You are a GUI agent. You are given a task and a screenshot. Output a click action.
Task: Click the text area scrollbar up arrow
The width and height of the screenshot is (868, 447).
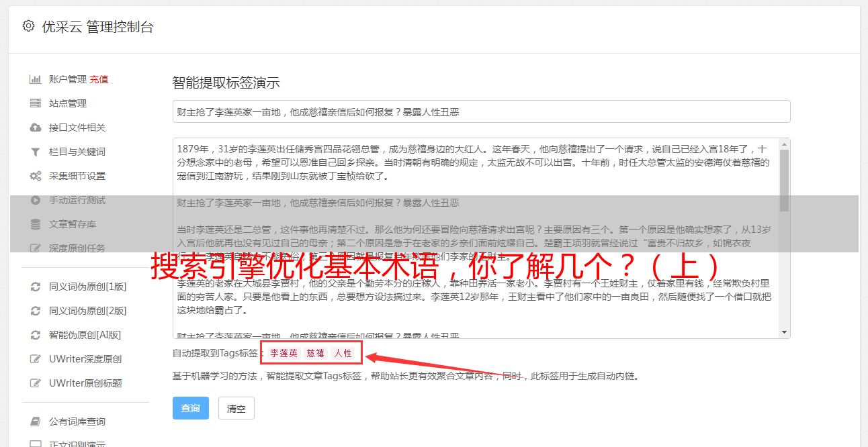point(784,144)
